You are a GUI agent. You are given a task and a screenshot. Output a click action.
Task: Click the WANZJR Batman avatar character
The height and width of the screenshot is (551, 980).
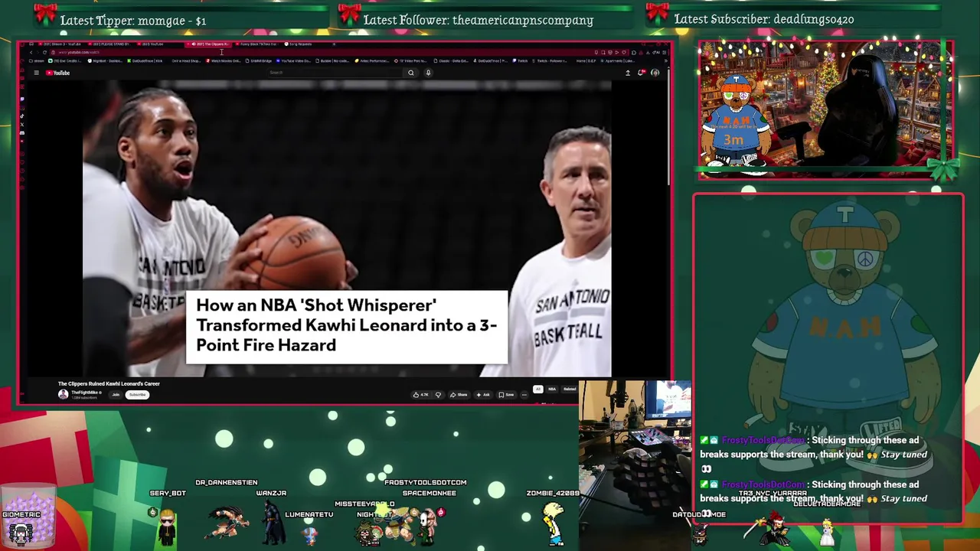pyautogui.click(x=272, y=523)
